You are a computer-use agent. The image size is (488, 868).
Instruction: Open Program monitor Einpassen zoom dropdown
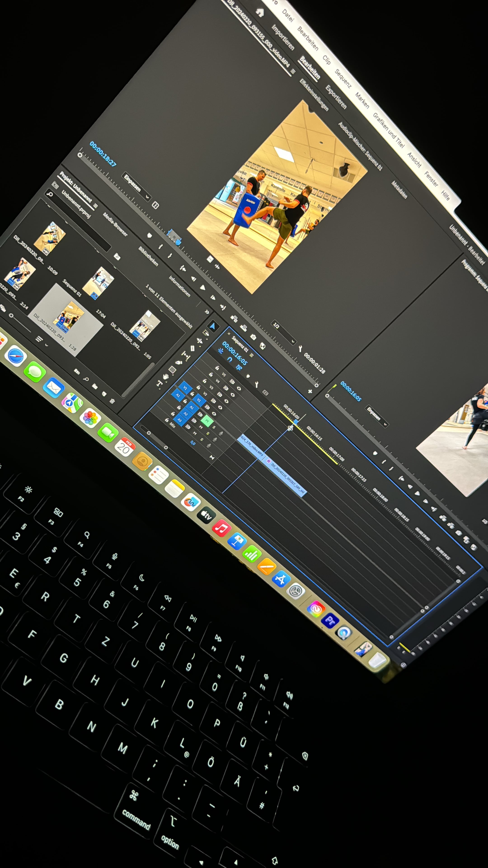coord(377,416)
